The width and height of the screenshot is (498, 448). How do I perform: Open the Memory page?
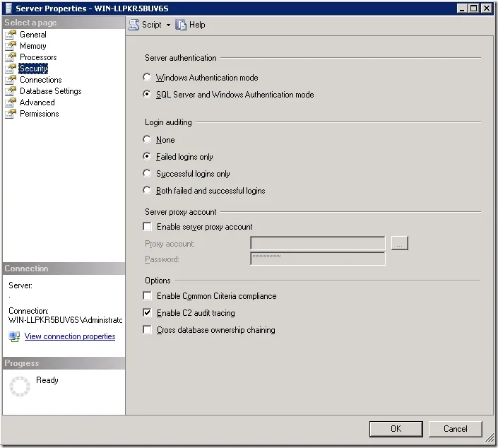[x=33, y=46]
